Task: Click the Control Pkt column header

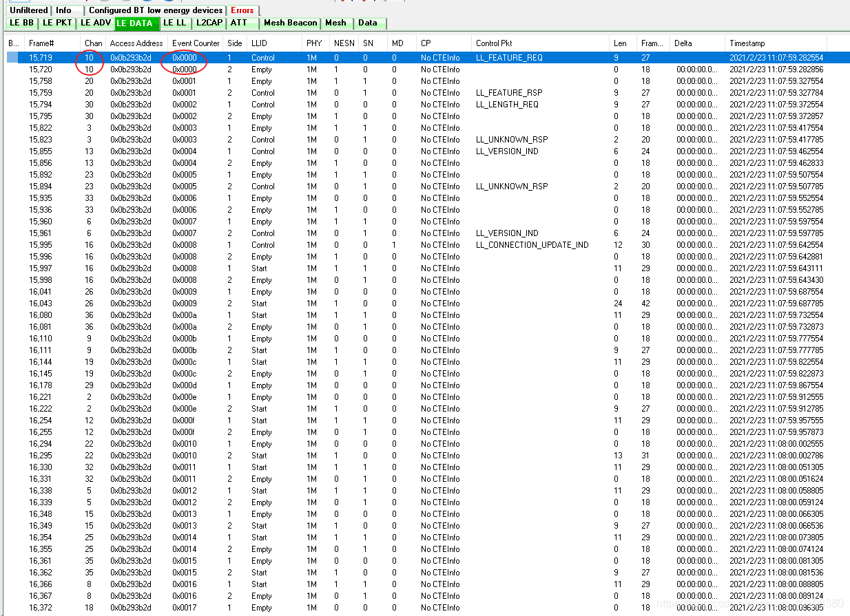Action: 541,43
